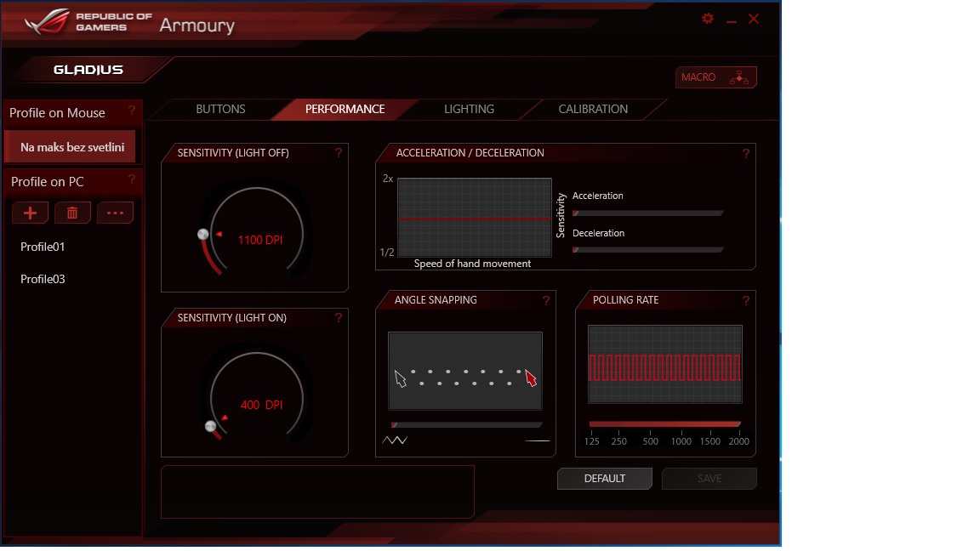This screenshot has height=551, width=980.
Task: Show help for Acceleration / Deceleration
Action: tap(745, 153)
